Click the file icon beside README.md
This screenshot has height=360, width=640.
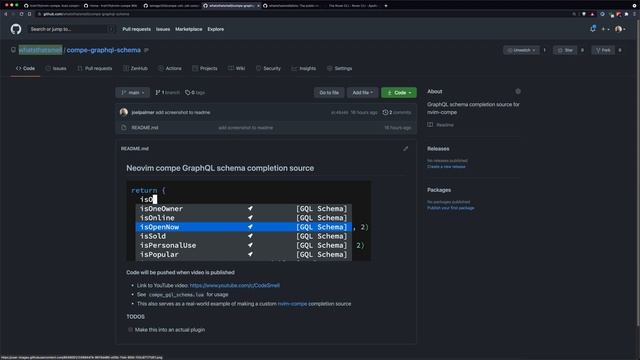click(124, 128)
